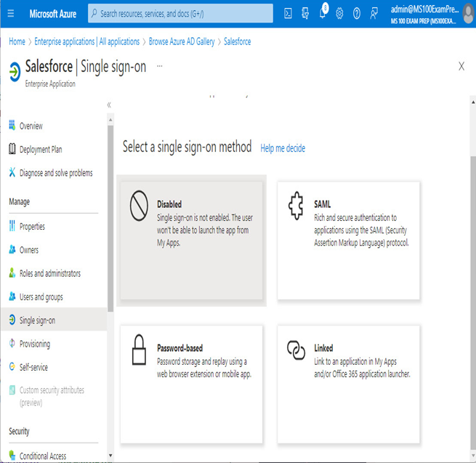476x463 pixels.
Task: Click the Salesforce single sign-on header icon
Action: tap(15, 72)
